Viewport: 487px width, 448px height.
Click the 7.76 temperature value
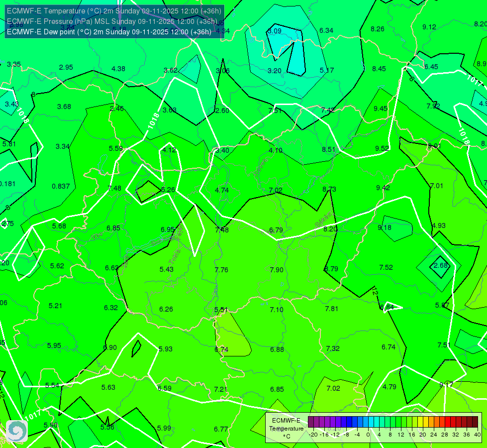point(221,269)
